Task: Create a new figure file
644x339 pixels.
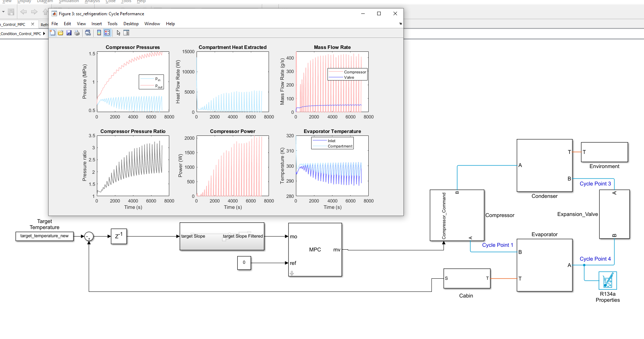Action: [53, 33]
